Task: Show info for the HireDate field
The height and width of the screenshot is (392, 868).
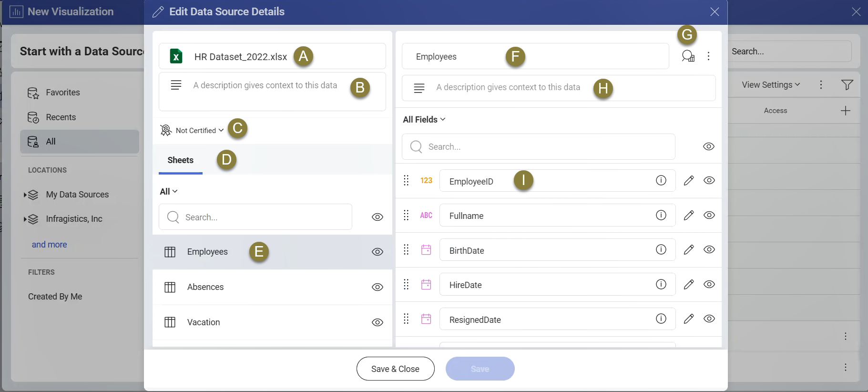Action: pos(661,284)
